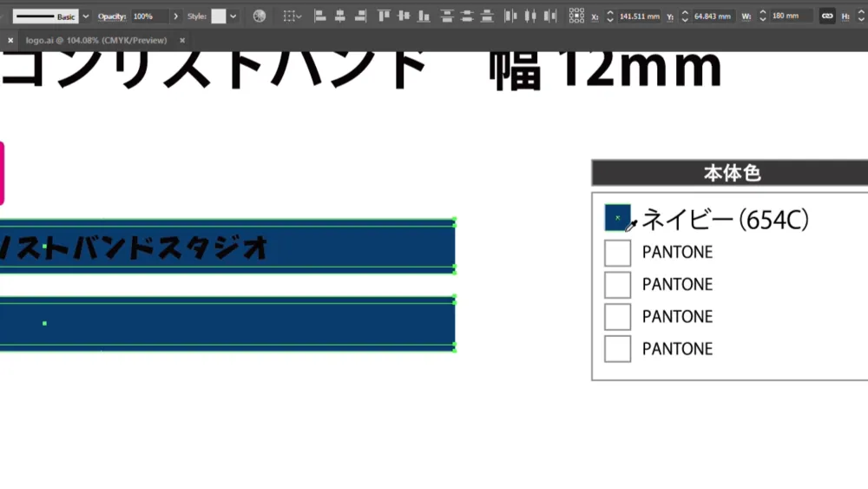This screenshot has height=489, width=868.
Task: Open the Basic brush definition dropdown
Action: click(x=86, y=17)
